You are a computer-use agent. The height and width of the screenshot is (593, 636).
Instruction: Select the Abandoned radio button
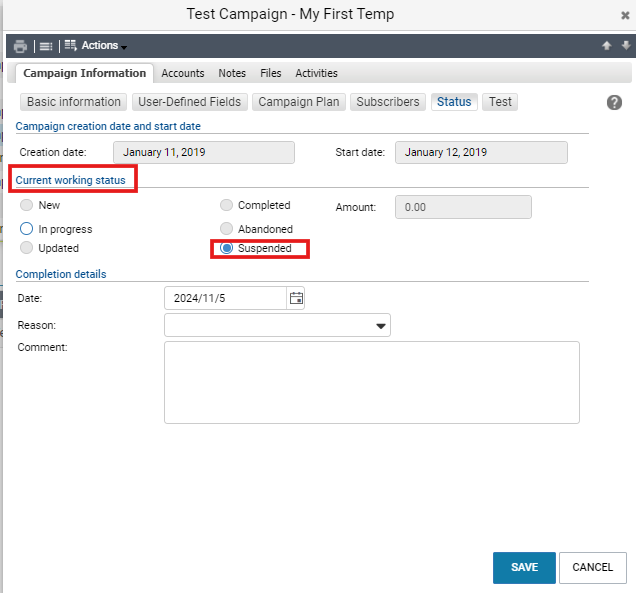[x=226, y=229]
